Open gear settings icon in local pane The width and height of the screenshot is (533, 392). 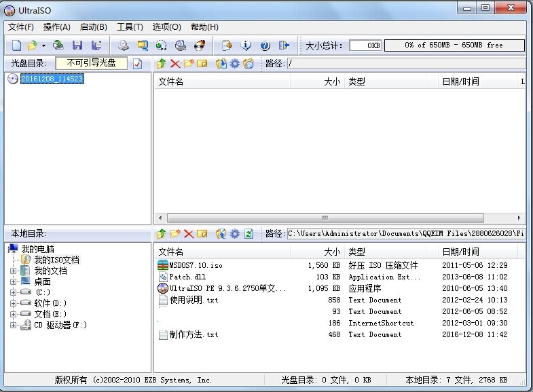[x=235, y=234]
